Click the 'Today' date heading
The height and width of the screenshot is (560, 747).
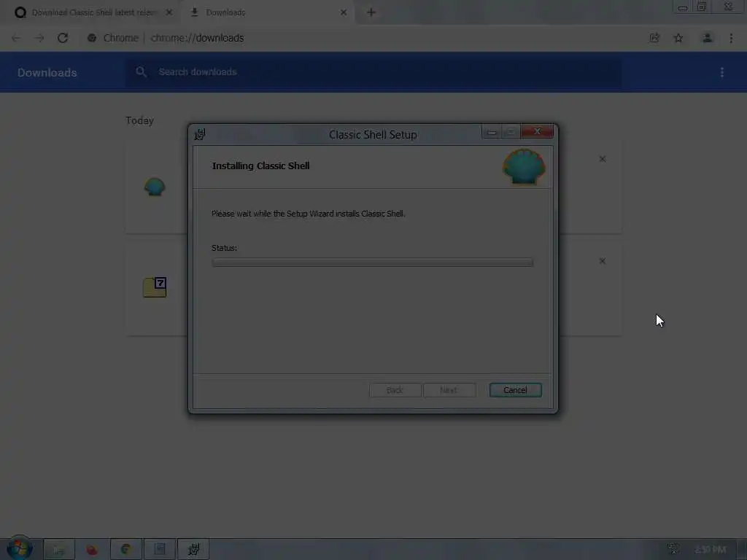point(139,120)
